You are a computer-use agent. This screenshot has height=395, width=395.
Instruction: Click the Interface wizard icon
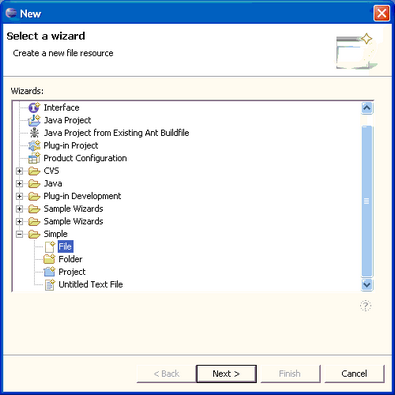[x=34, y=108]
